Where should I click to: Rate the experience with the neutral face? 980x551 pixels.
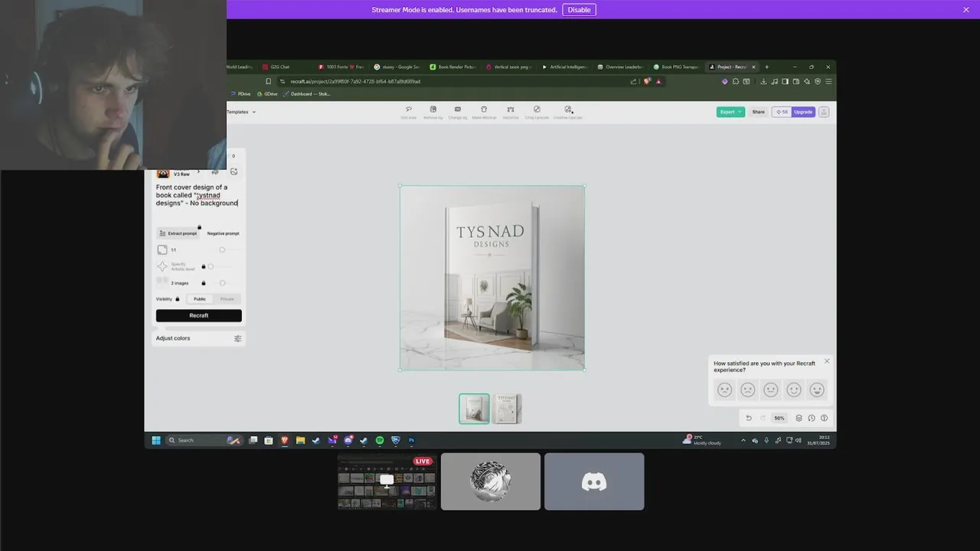pos(771,390)
